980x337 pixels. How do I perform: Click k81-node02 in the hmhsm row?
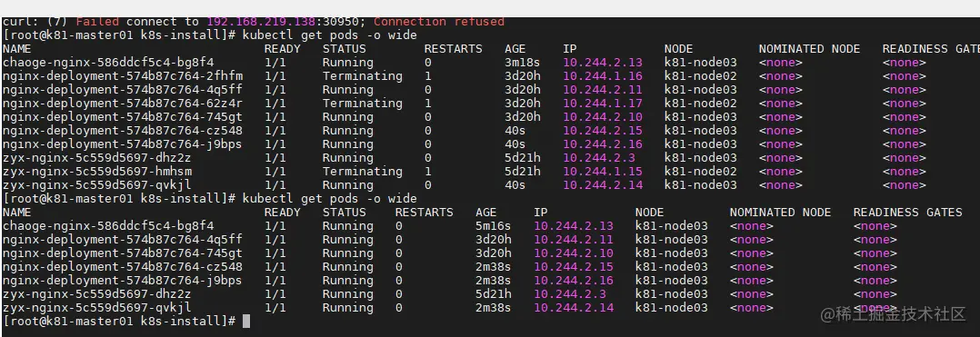point(700,172)
